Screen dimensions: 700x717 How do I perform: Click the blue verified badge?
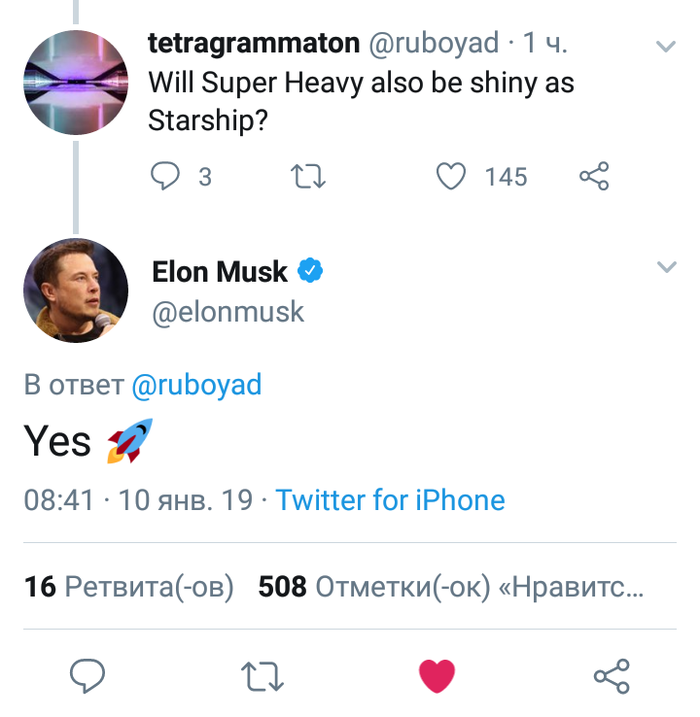click(311, 271)
